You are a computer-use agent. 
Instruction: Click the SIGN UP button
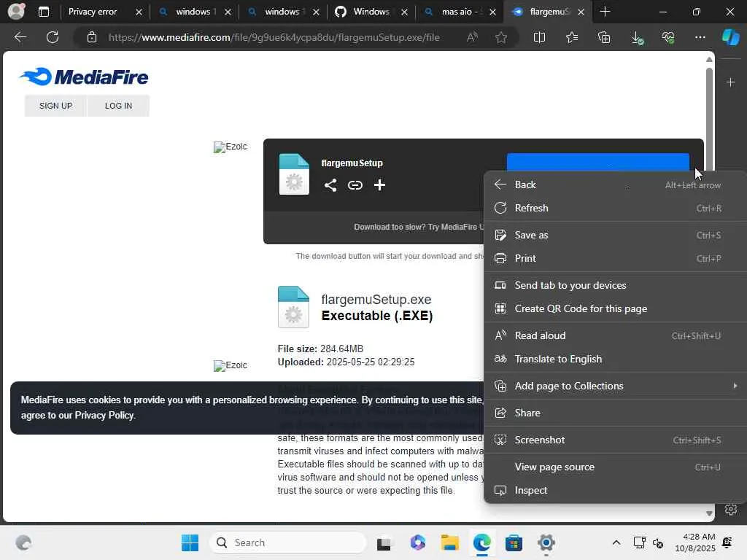pyautogui.click(x=55, y=106)
